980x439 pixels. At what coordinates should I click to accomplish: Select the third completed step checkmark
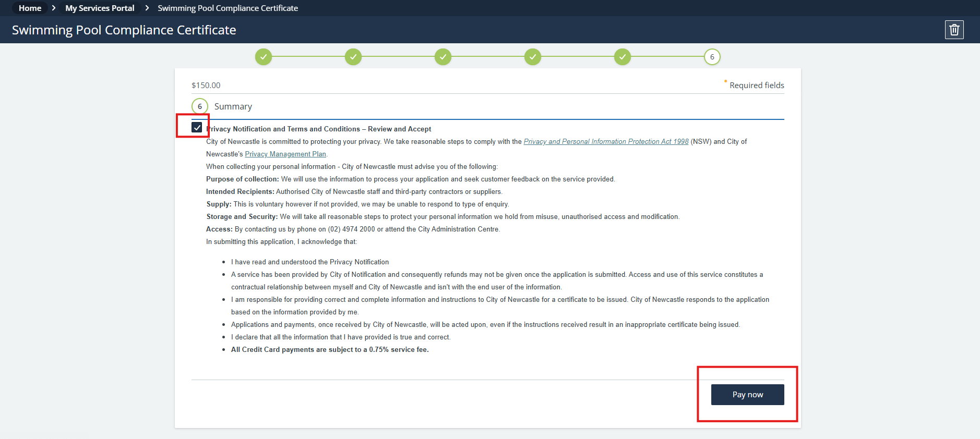point(443,57)
